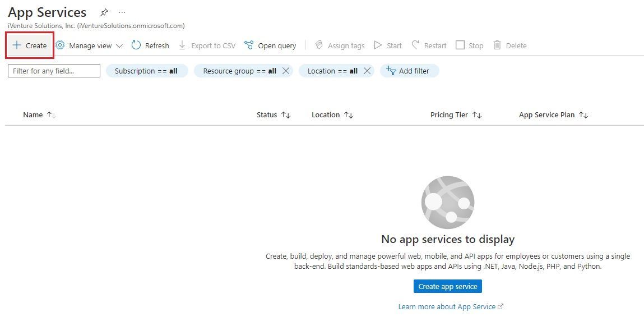Click Export to CSV
This screenshot has width=644, height=321.
(x=207, y=45)
